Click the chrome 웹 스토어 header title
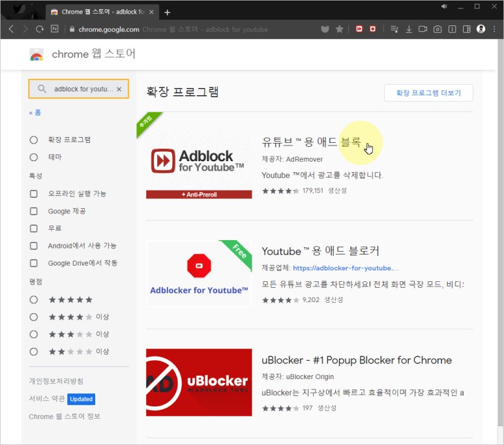The image size is (504, 445). 93,54
